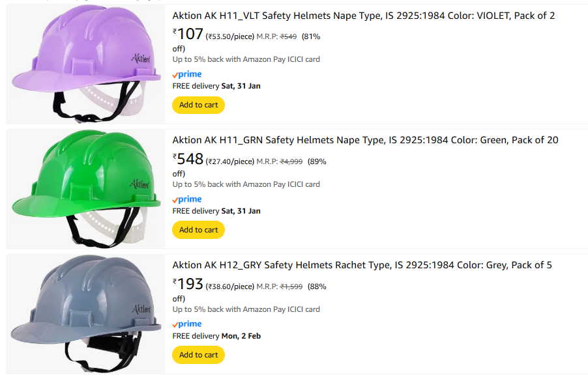Click the Prime badge on the violet helmet
Viewport: 588px width, 377px height.
187,74
